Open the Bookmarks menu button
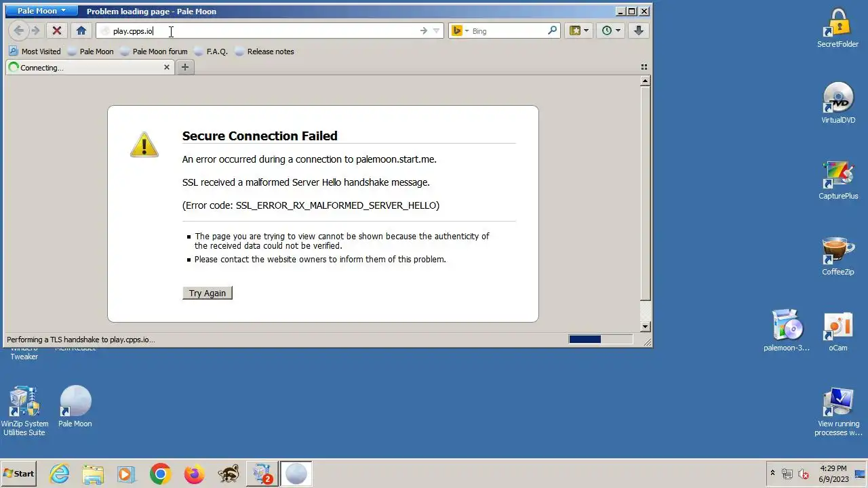868x488 pixels. pyautogui.click(x=578, y=30)
